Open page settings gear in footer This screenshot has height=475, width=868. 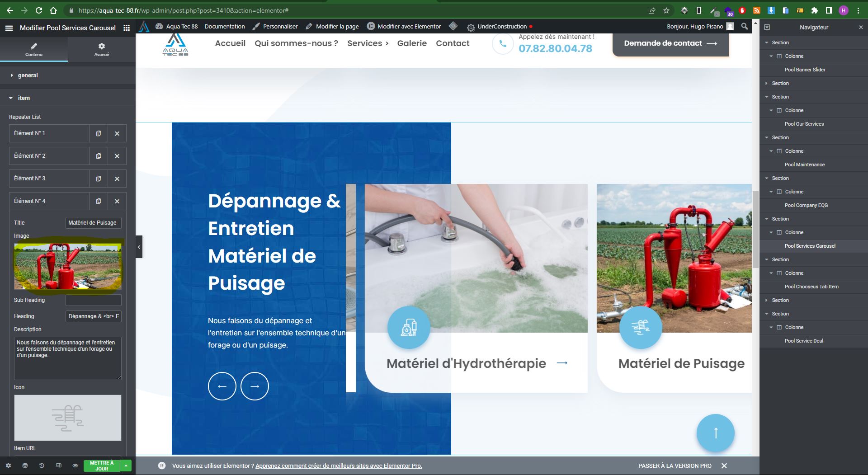[x=8, y=466]
